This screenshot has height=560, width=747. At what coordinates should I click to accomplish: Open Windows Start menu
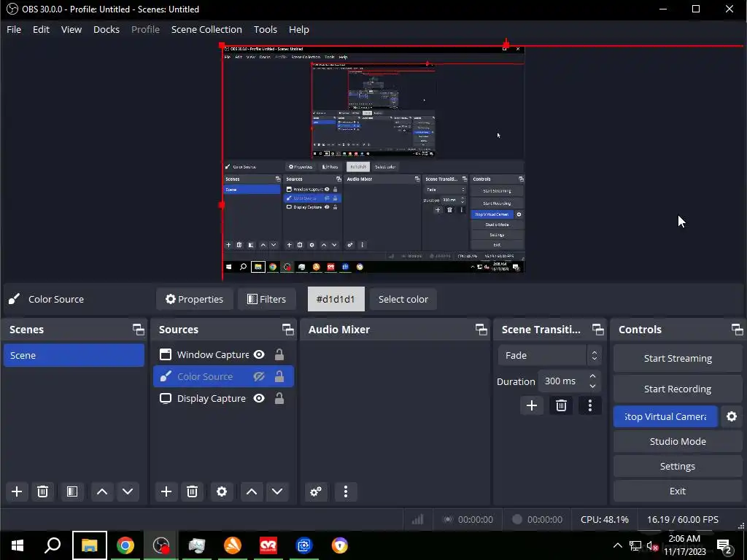pos(18,545)
